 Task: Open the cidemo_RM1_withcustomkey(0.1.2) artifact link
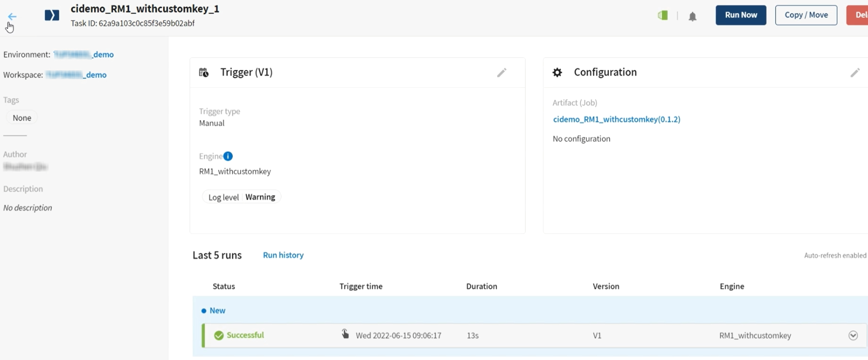click(616, 119)
